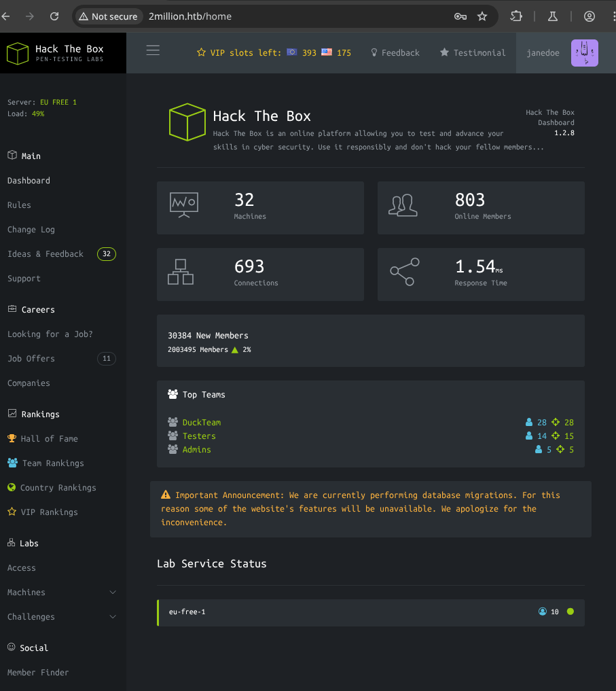Bookmark this page with the star icon
Image resolution: width=616 pixels, height=691 pixels.
[482, 16]
